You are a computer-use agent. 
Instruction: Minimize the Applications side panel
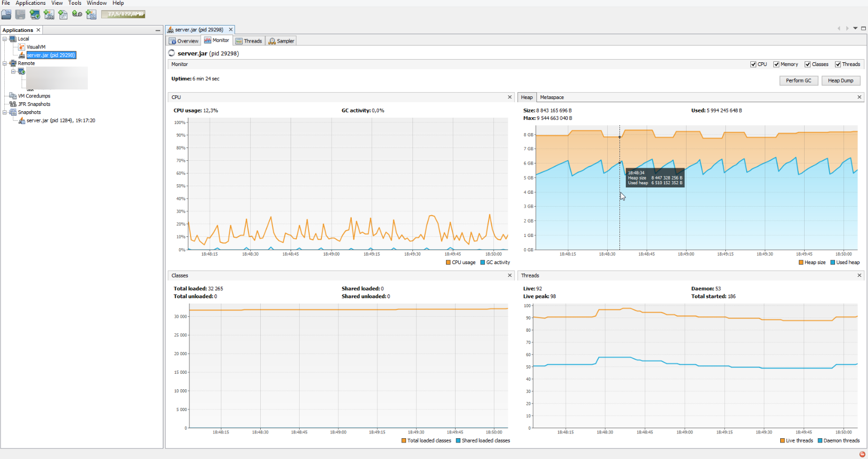(158, 30)
